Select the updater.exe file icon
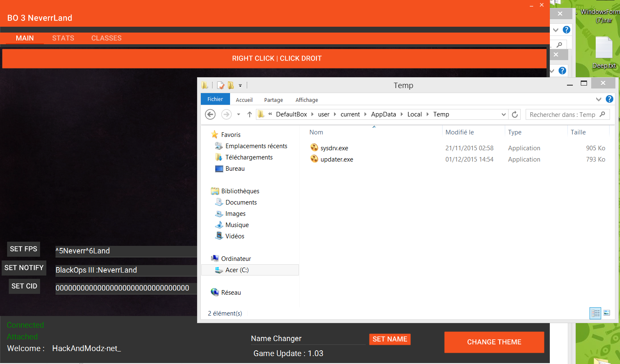Screen dimensions: 620x364 point(314,159)
